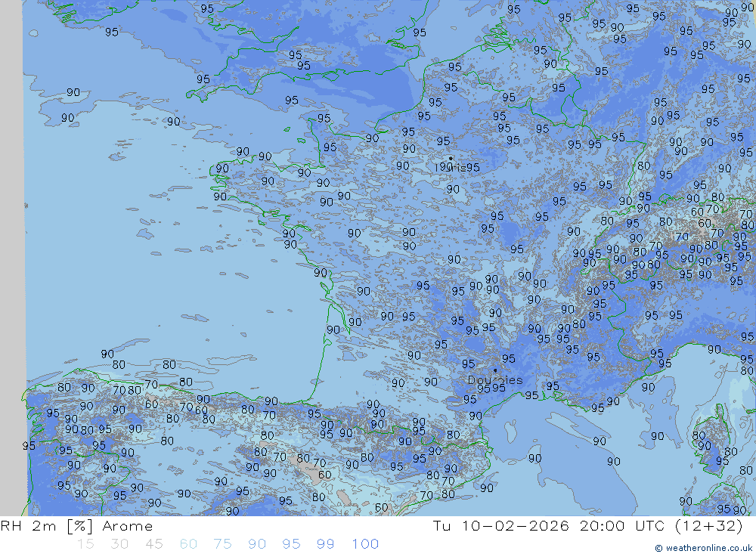Click the legend value 60
This screenshot has height=554, width=756.
pos(188,544)
